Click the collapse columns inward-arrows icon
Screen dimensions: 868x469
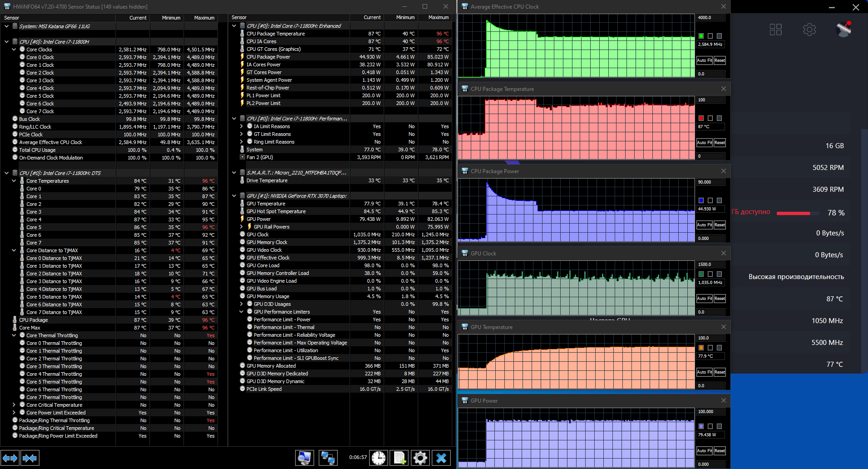coord(30,458)
